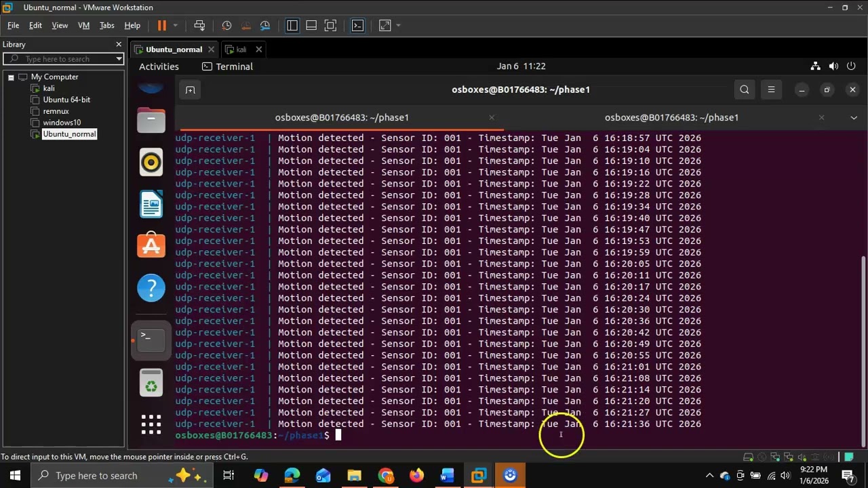Open the clock showing Jan 6 11:22

pyautogui.click(x=521, y=66)
